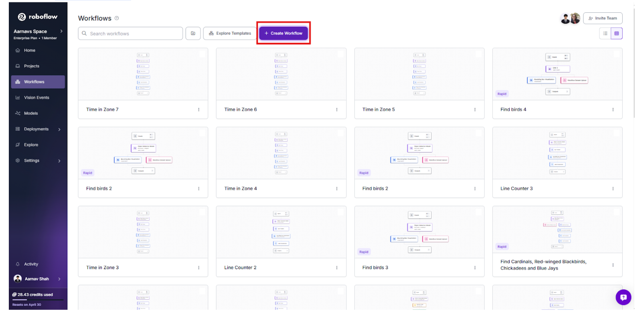
Task: View the 28.43 credits used indicator
Action: click(x=32, y=295)
